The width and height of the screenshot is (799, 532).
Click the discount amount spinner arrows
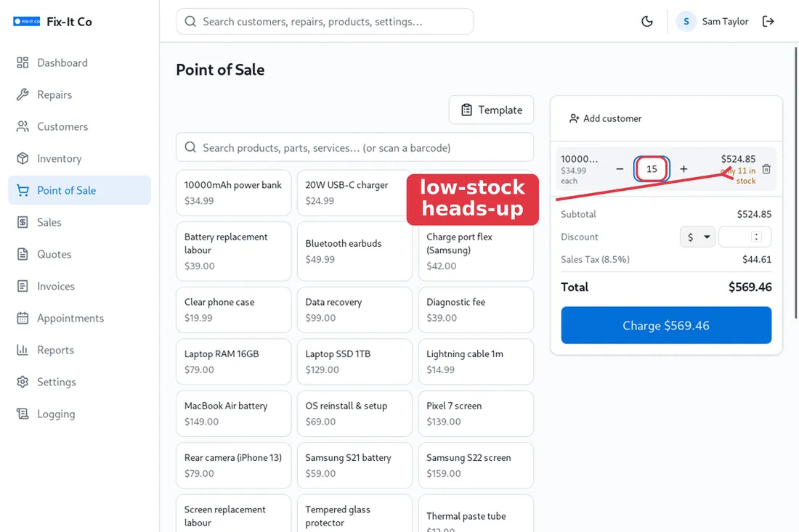(x=756, y=237)
